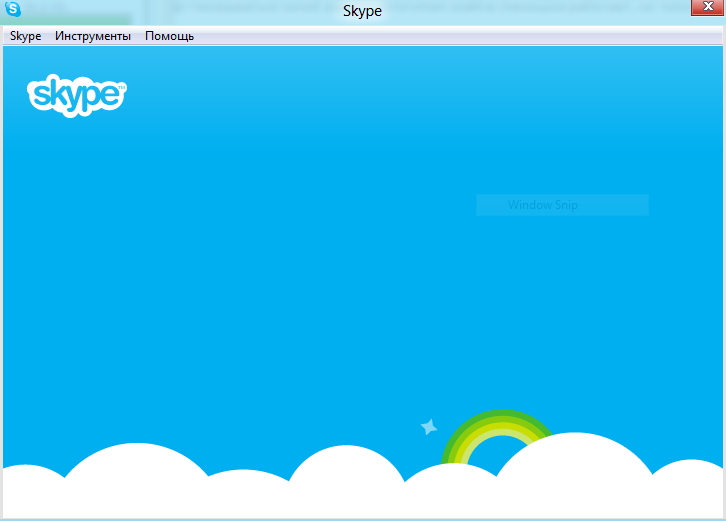Open the Помощь menu
726x521 pixels.
(169, 36)
